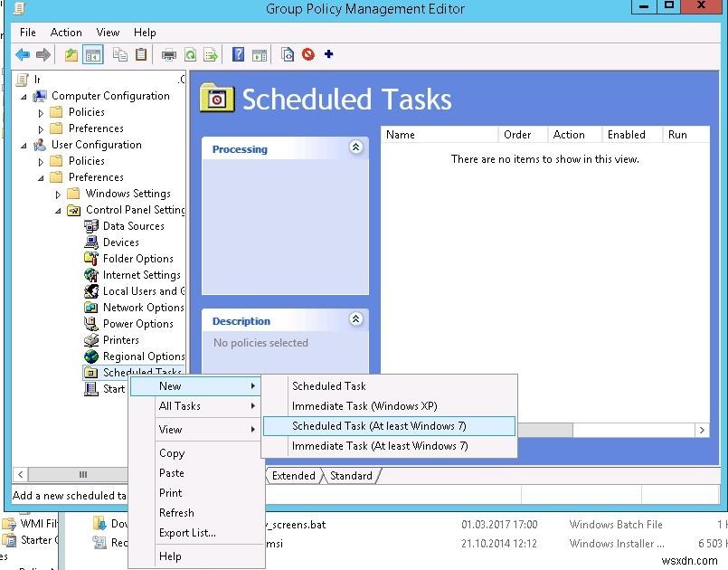Click the red Delete toolbar icon

[x=307, y=54]
